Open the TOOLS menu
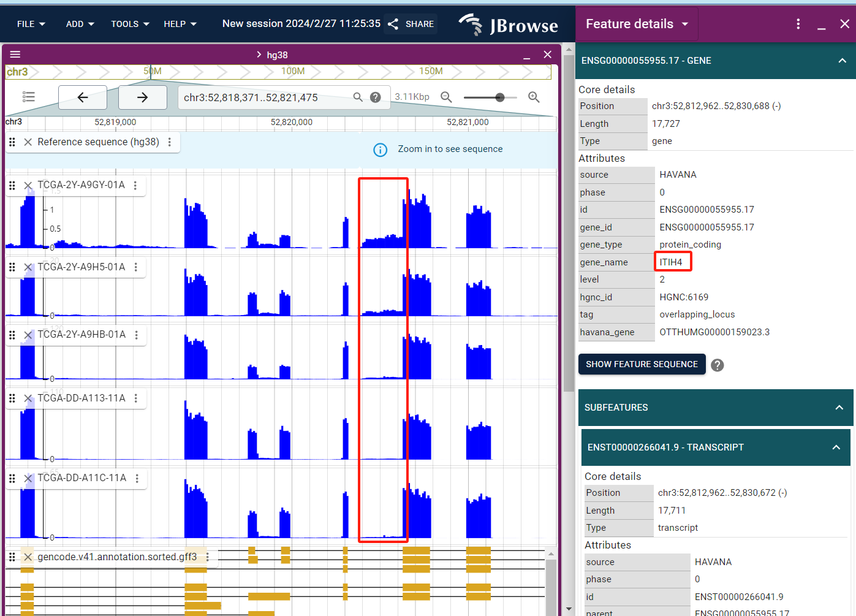The image size is (856, 616). coord(130,24)
